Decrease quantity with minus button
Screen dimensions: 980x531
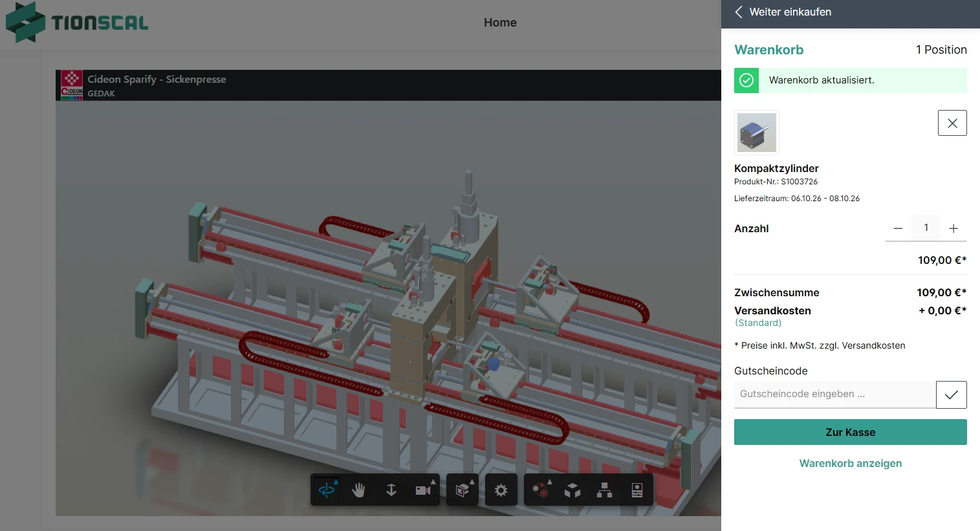point(898,228)
